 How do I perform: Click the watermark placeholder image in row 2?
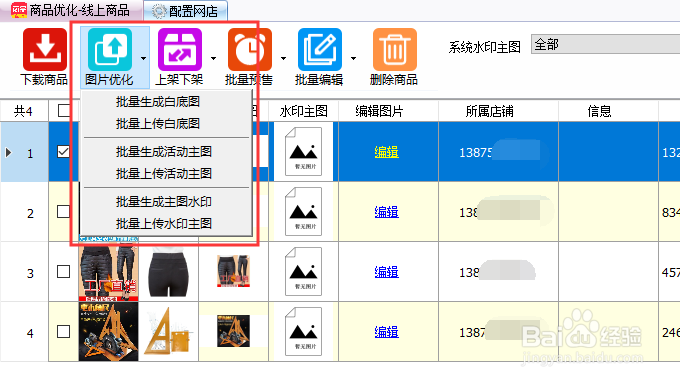[x=303, y=211]
